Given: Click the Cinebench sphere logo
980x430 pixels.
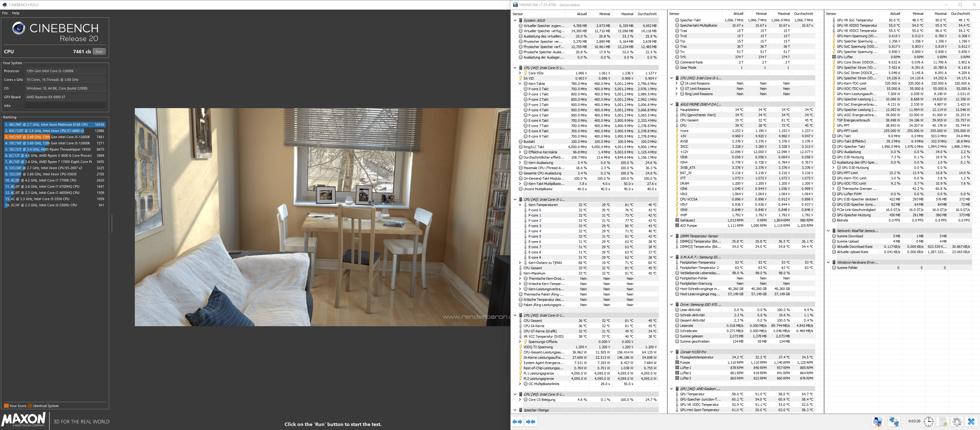Looking at the screenshot, I should (19, 28).
